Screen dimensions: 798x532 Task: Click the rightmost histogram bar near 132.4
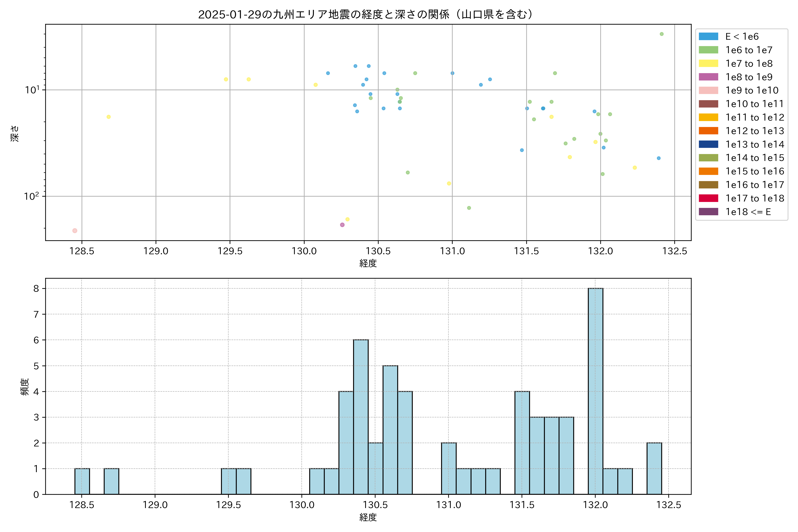[654, 468]
